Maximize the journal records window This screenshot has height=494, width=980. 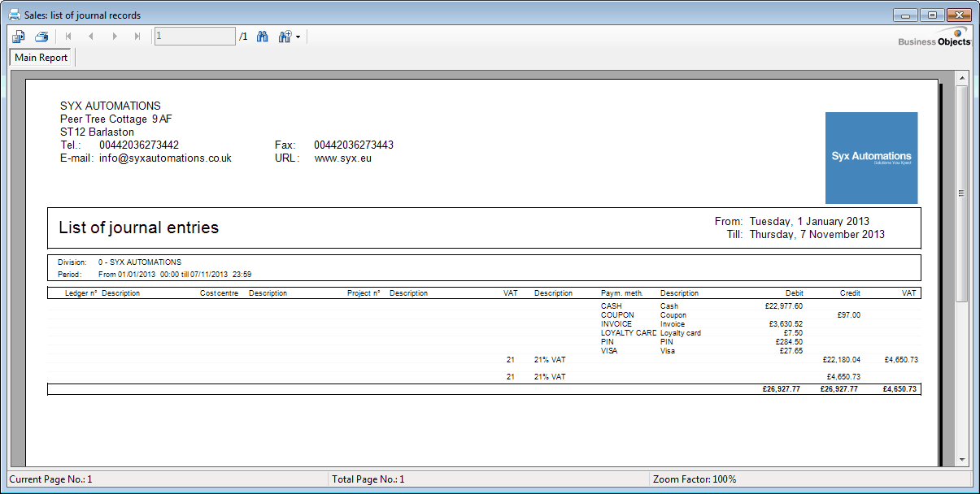[931, 15]
